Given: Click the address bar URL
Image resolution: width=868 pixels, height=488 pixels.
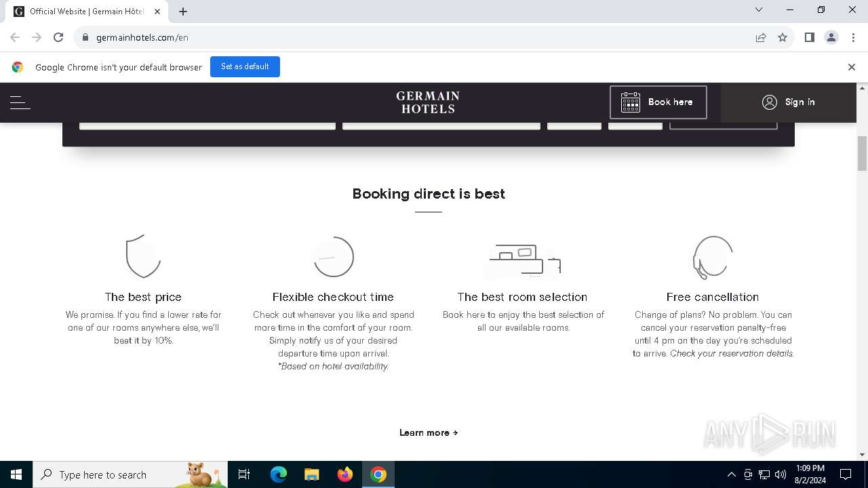Looking at the screenshot, I should click(142, 38).
